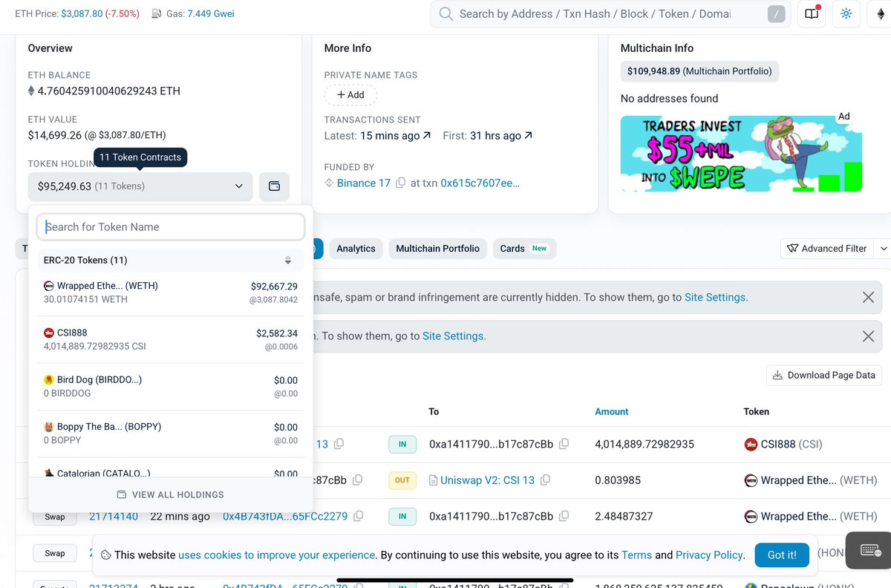Copy To address in the 2.48487327 row
The height and width of the screenshot is (588, 891).
564,516
